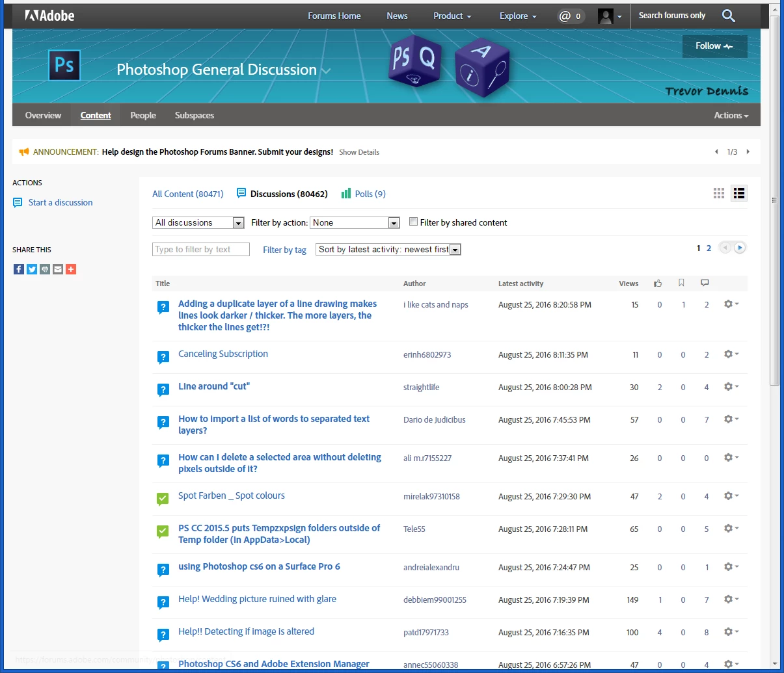
Task: Share this on Twitter
Action: coord(32,269)
